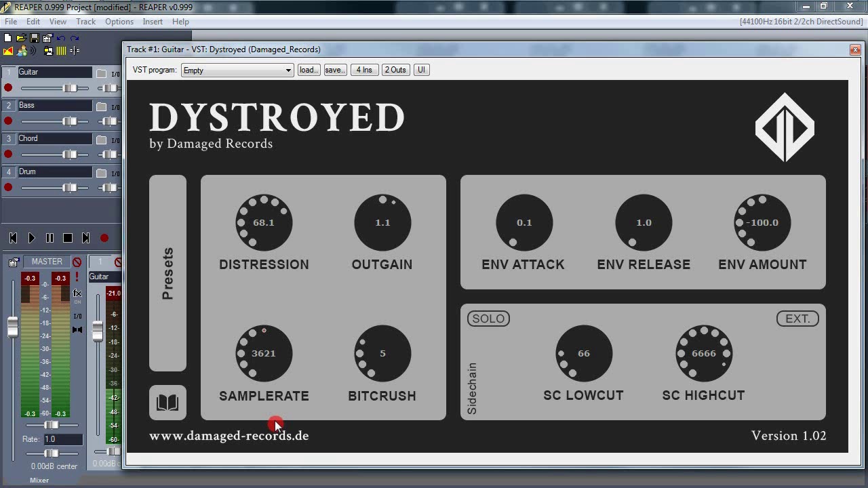Arm record on the Guitar track
The width and height of the screenshot is (868, 488).
pyautogui.click(x=8, y=88)
